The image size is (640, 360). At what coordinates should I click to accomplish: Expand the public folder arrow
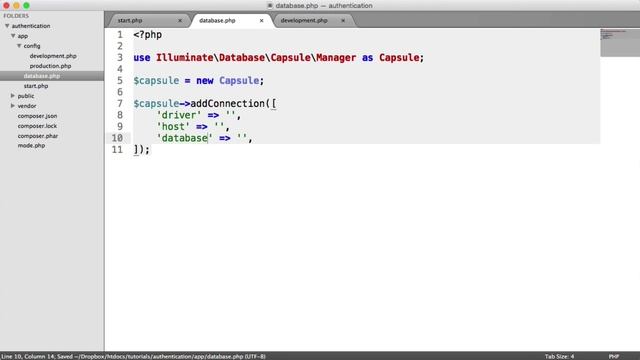(13, 96)
